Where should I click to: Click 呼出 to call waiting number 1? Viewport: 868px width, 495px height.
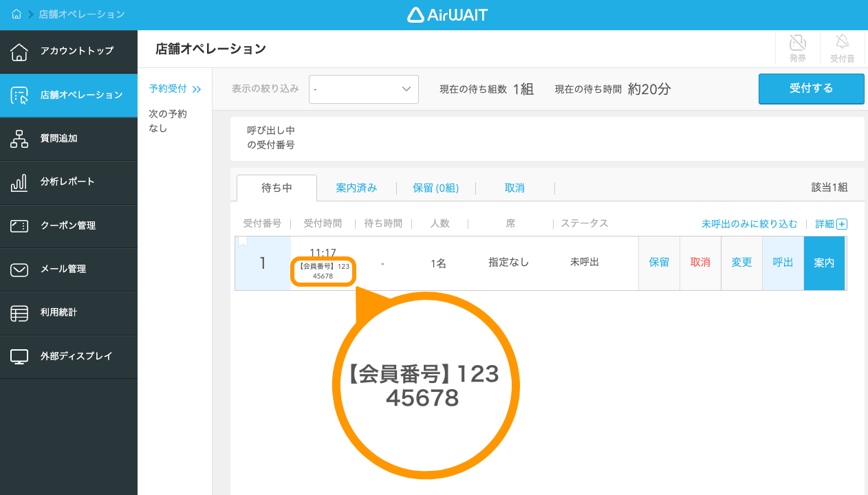tap(783, 263)
